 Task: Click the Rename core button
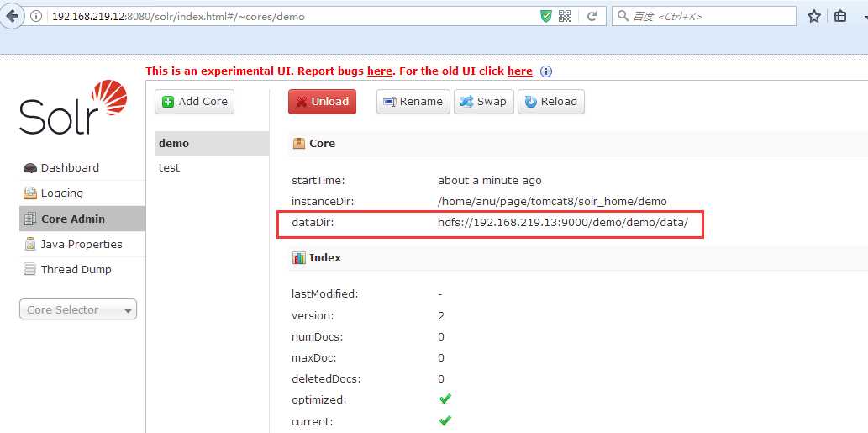click(x=413, y=102)
